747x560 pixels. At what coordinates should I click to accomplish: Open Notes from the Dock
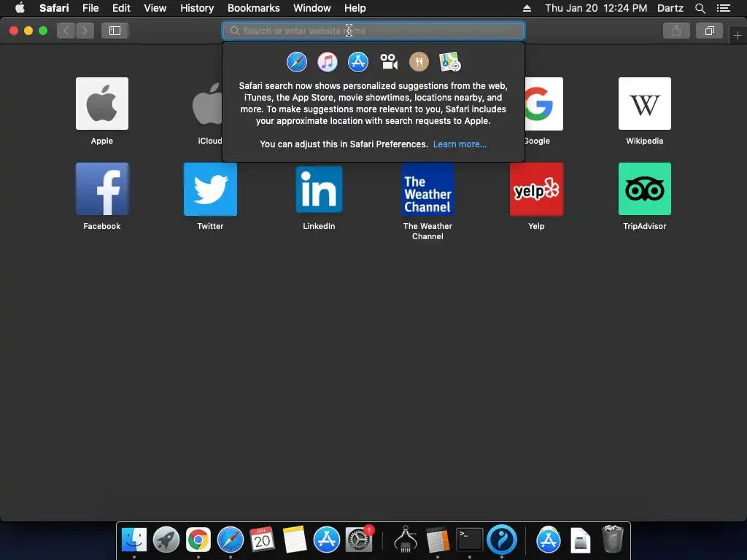[295, 540]
